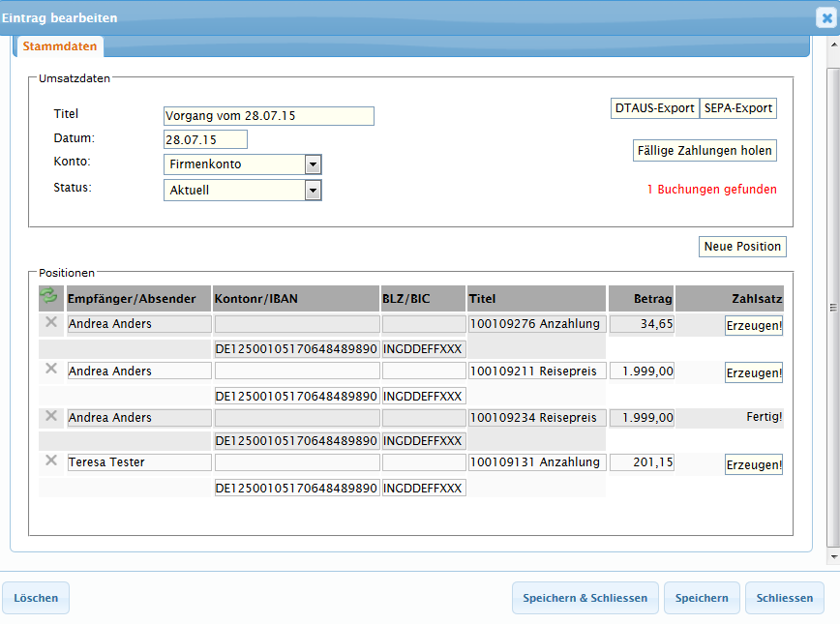
Task: Click Erzeugen! for Teresa Tester's row
Action: coord(753,465)
